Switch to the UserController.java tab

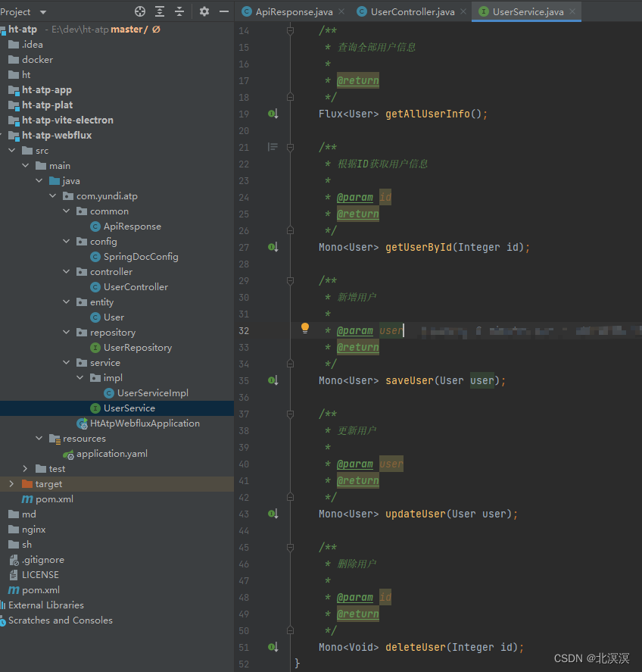tap(413, 11)
